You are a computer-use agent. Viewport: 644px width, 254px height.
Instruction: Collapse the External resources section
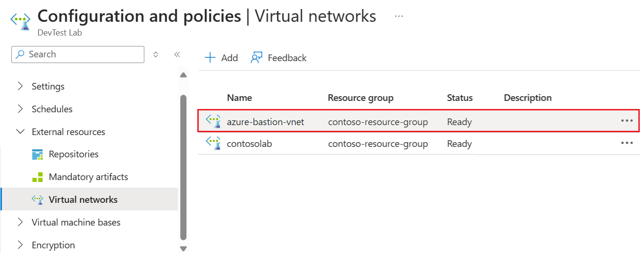(x=20, y=132)
